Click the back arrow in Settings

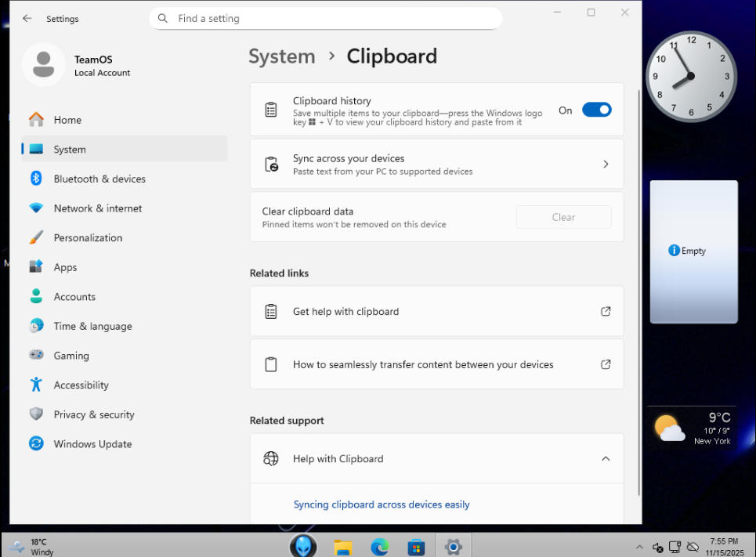pyautogui.click(x=27, y=18)
